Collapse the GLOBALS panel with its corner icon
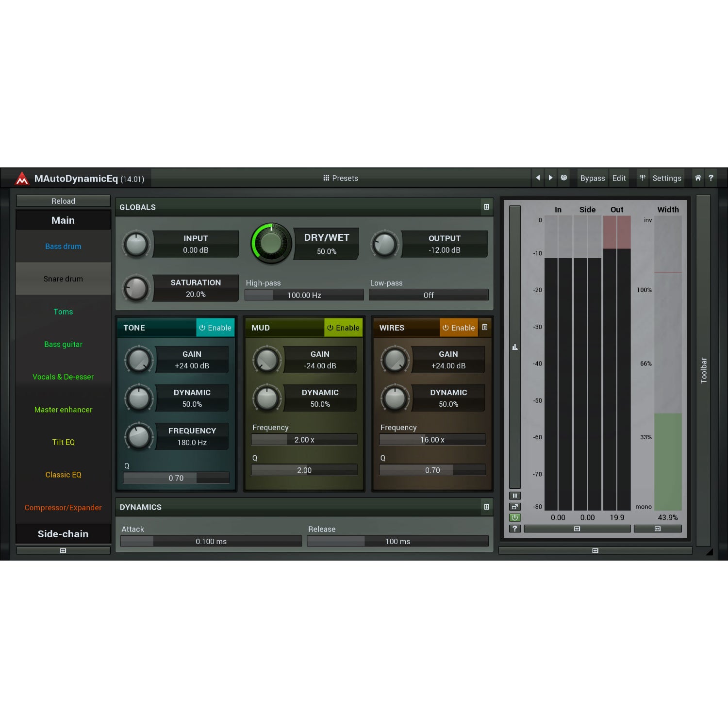The image size is (728, 728). coord(486,207)
